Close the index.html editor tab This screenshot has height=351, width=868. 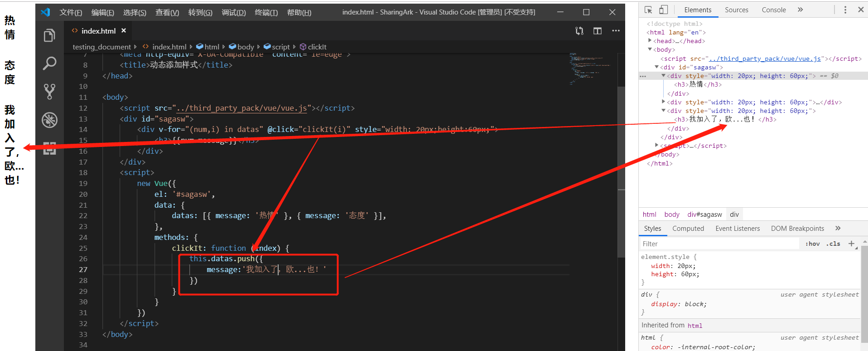tap(124, 30)
